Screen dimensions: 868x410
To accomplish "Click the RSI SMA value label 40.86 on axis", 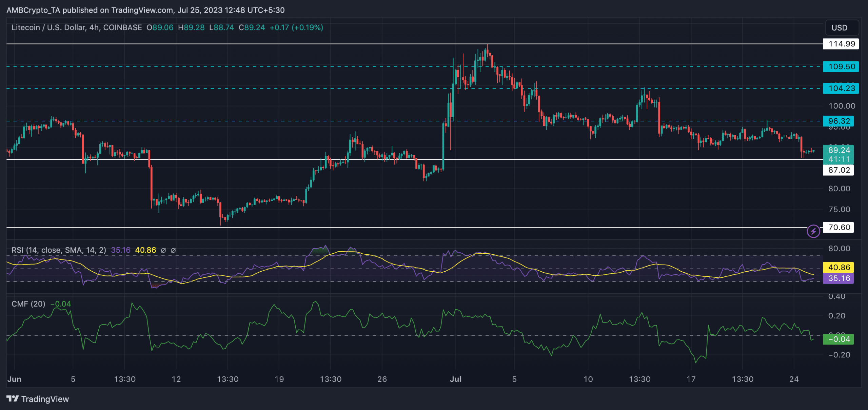I will coord(839,267).
